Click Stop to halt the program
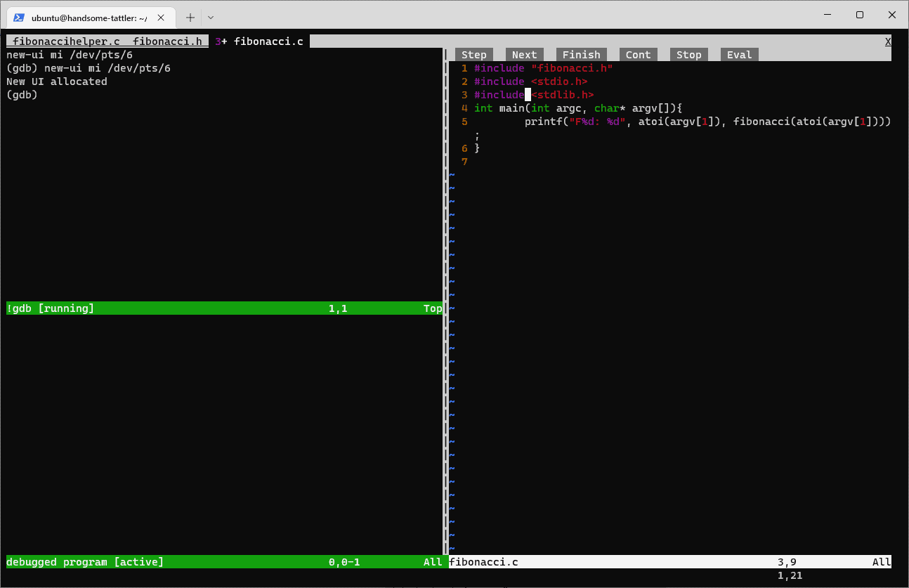This screenshot has height=588, width=909. tap(688, 54)
